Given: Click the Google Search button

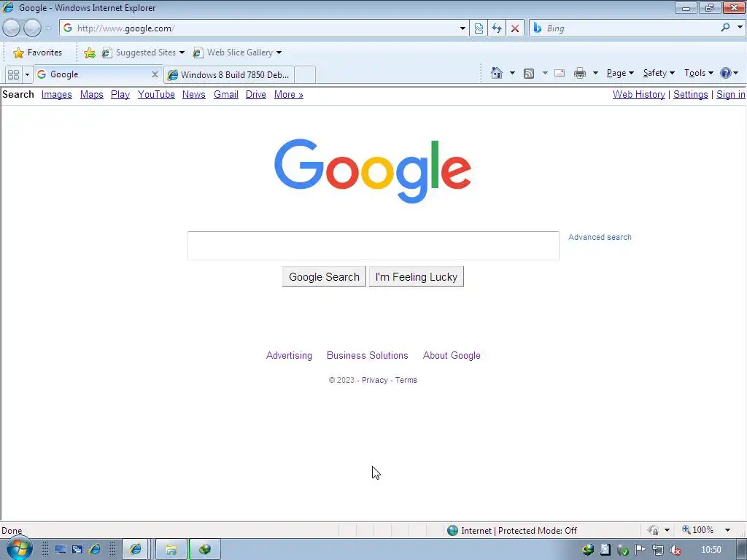Looking at the screenshot, I should pos(324,276).
